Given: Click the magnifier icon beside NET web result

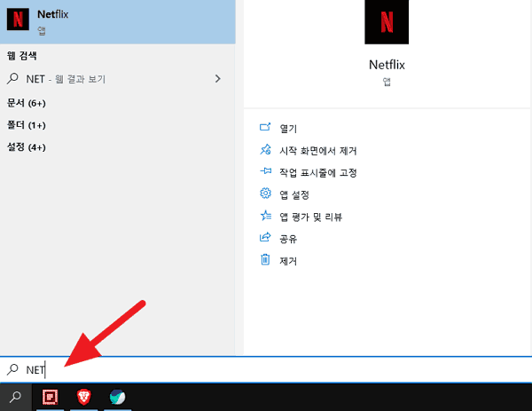Looking at the screenshot, I should tap(12, 78).
